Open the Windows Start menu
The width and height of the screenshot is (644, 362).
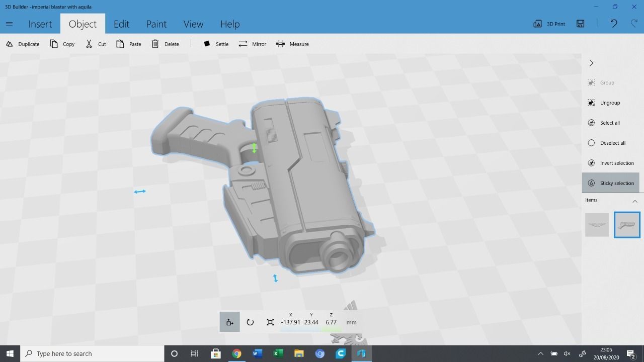[x=10, y=353]
